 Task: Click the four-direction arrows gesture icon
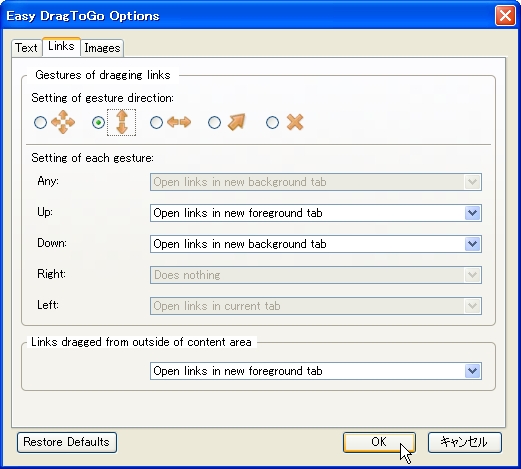63,122
